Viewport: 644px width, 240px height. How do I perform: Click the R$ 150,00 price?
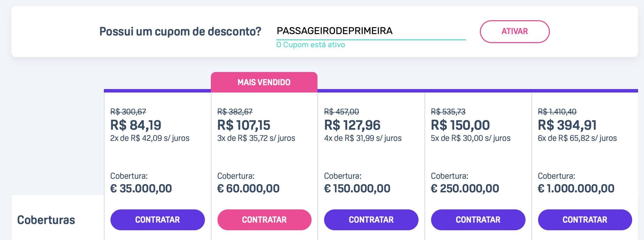[x=460, y=125]
